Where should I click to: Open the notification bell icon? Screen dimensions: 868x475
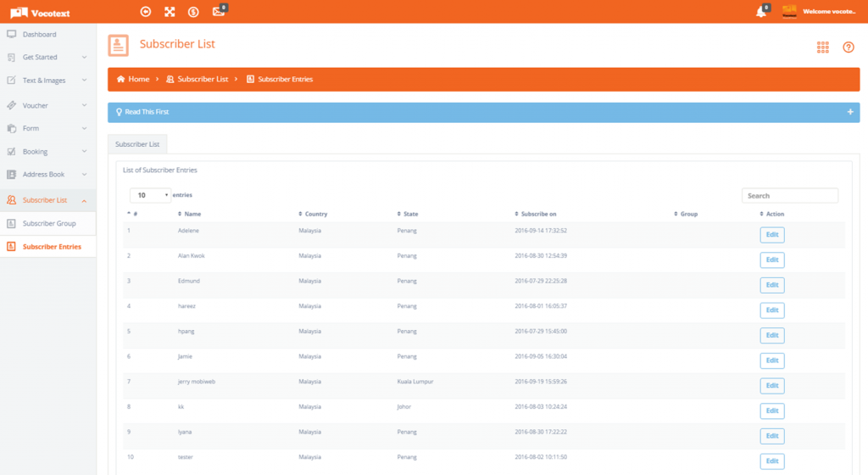tap(762, 11)
